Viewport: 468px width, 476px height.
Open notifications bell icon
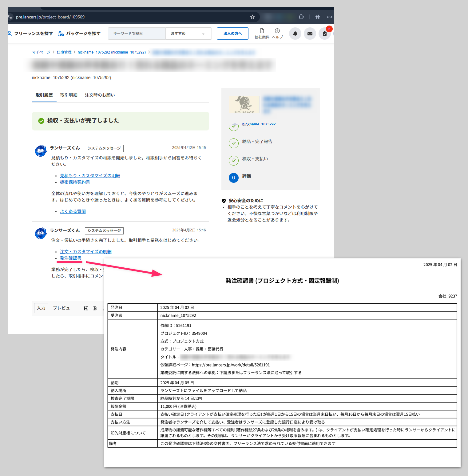click(x=295, y=34)
